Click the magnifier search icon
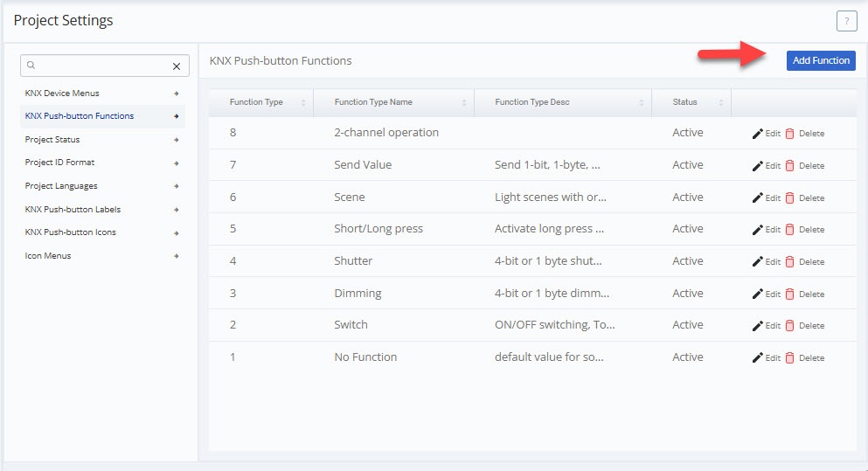 [31, 66]
